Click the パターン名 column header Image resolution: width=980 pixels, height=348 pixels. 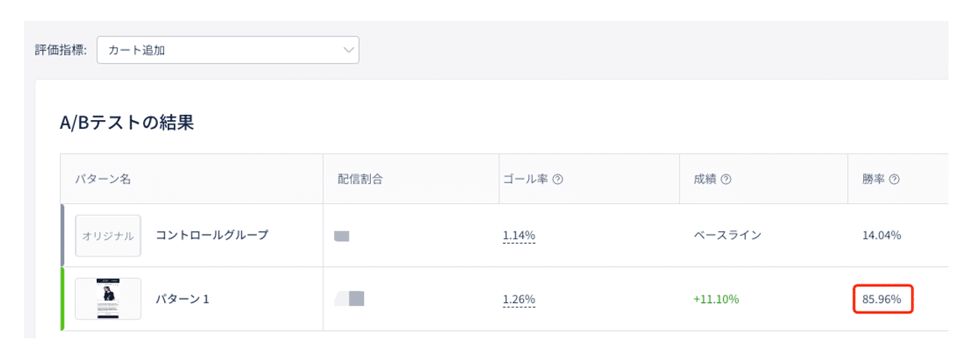pyautogui.click(x=103, y=179)
